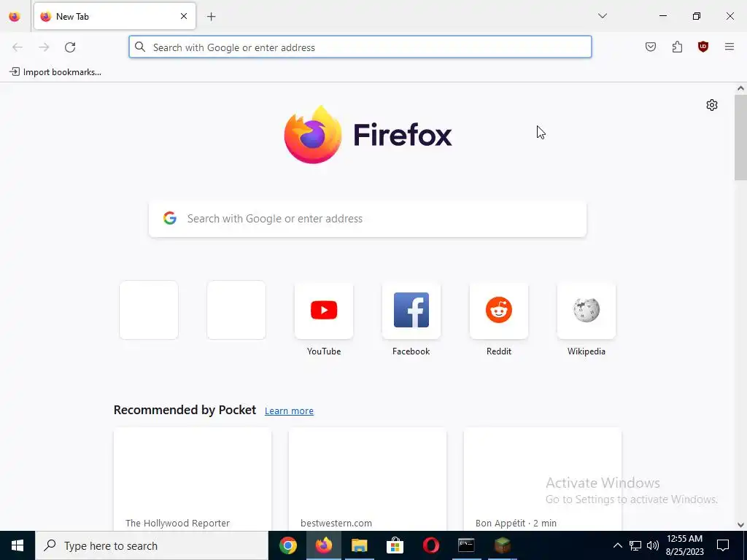Click the Wikipedia label text
The image size is (747, 560).
(x=587, y=351)
